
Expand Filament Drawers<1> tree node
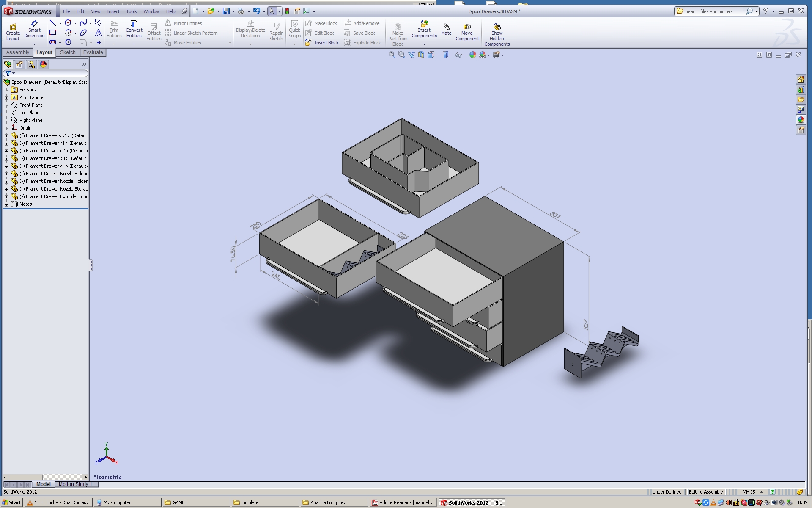tap(6, 136)
